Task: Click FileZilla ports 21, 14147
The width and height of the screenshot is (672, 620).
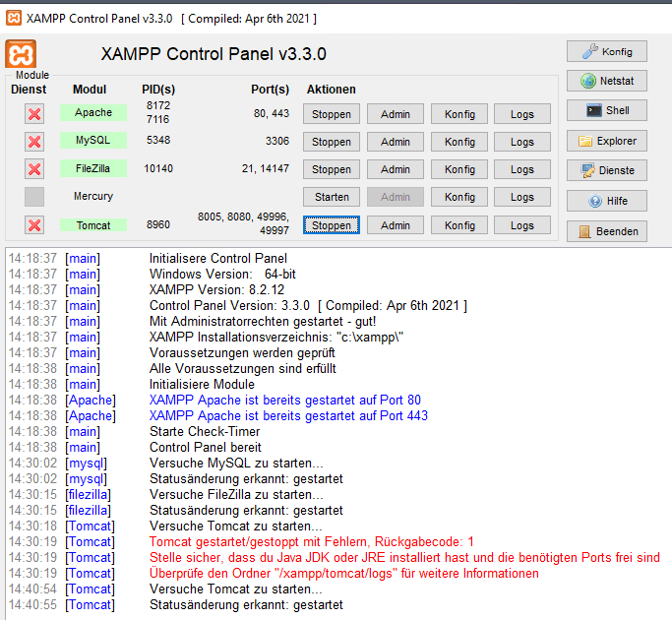Action: pyautogui.click(x=266, y=168)
